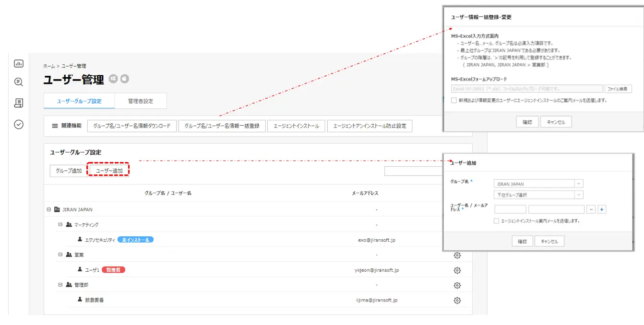Click group icon of 管理部

69,285
